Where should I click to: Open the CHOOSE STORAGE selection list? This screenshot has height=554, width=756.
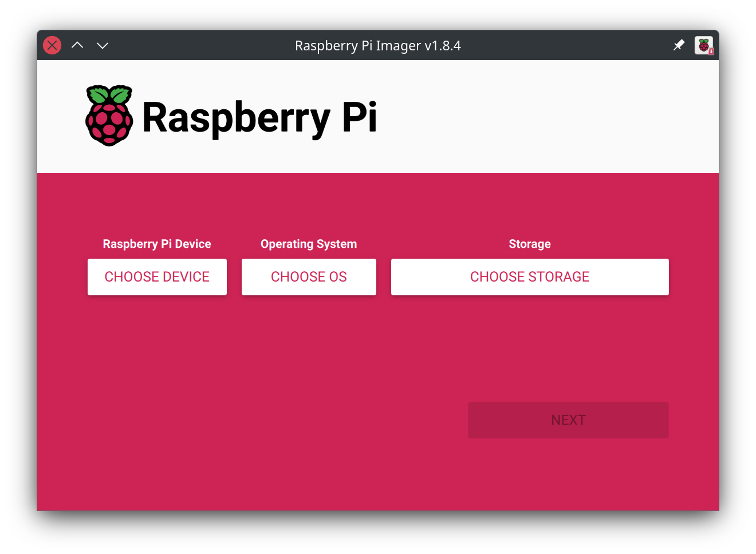point(530,277)
